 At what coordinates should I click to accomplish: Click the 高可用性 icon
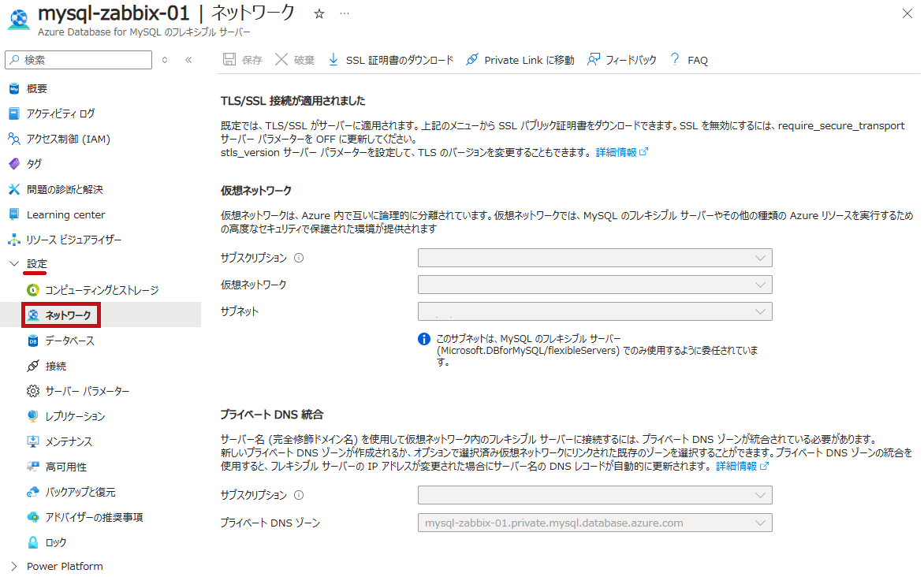pos(33,467)
